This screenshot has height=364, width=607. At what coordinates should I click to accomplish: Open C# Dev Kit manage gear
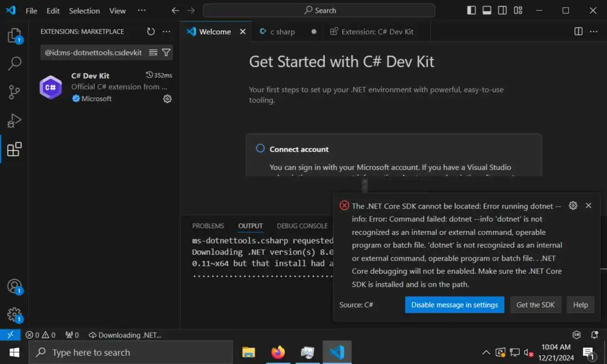coord(167,99)
